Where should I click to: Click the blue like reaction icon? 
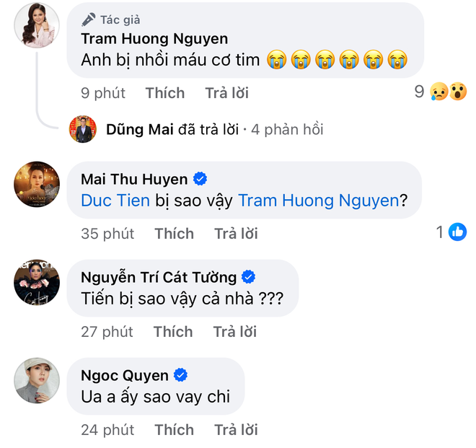click(x=457, y=232)
